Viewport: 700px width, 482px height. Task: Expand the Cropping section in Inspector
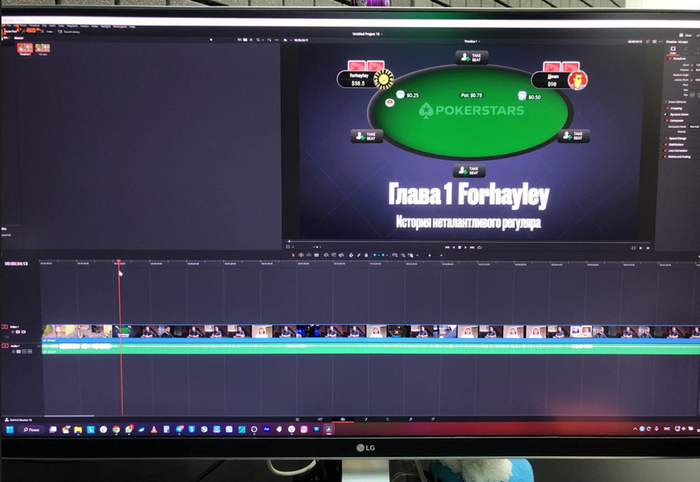(676, 108)
